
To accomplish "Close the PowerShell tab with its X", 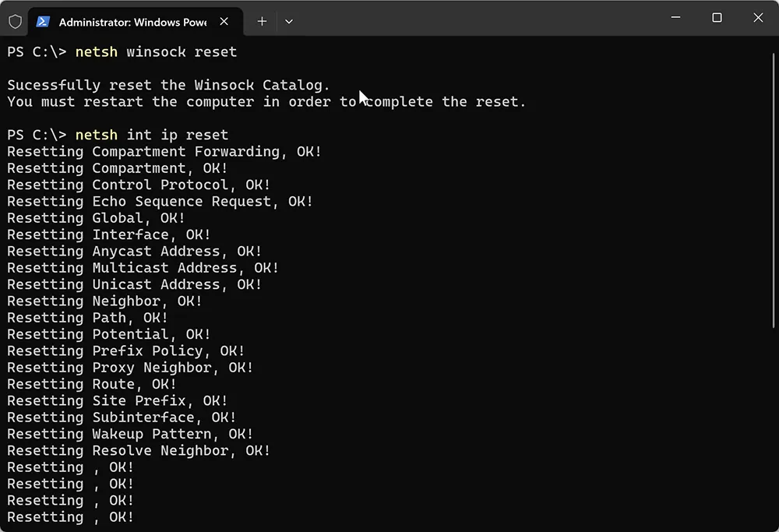I will click(x=224, y=21).
